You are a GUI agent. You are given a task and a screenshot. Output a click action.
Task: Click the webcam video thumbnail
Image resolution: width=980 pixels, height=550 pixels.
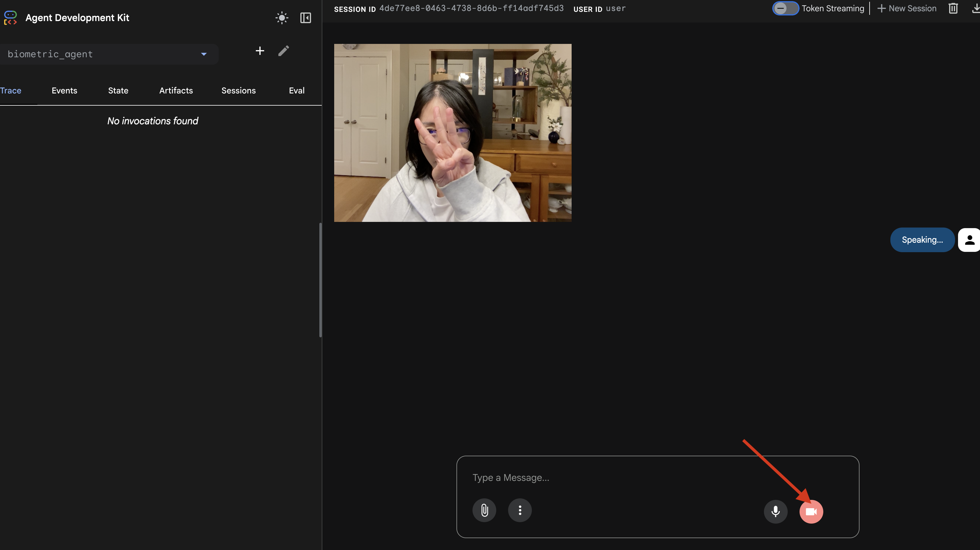452,133
